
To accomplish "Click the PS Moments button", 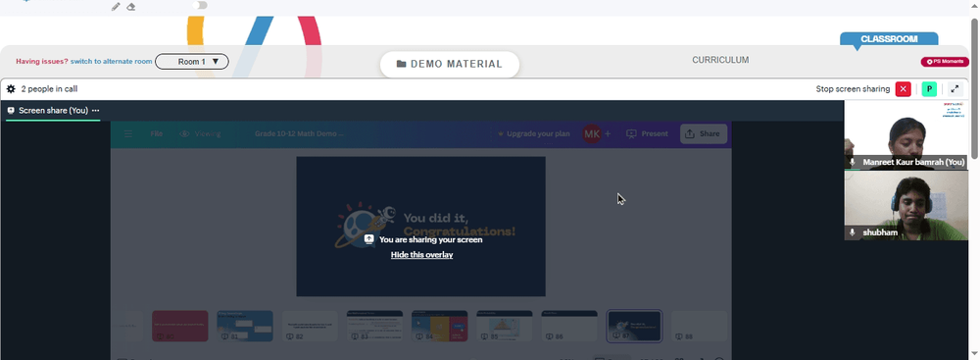I will point(945,62).
